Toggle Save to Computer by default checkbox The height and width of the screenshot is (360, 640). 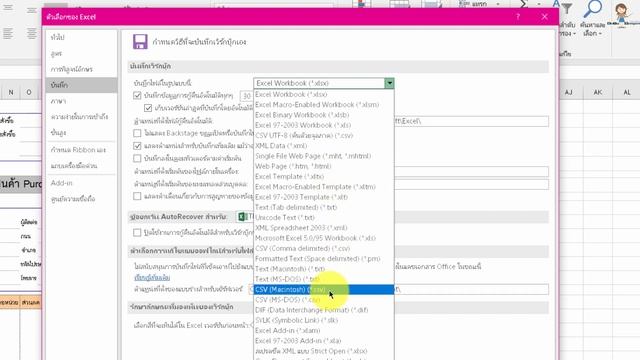[137, 158]
